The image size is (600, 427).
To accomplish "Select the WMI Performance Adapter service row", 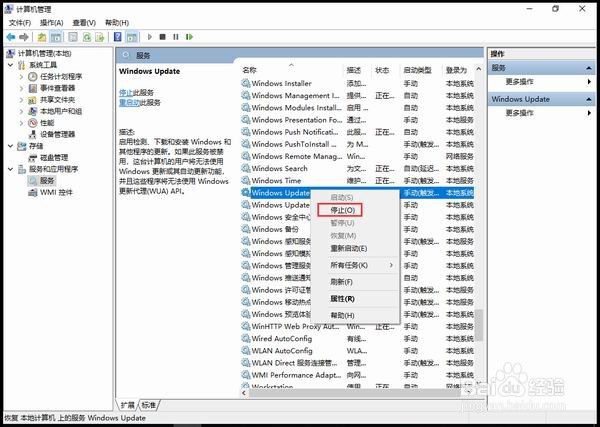I will click(x=358, y=375).
